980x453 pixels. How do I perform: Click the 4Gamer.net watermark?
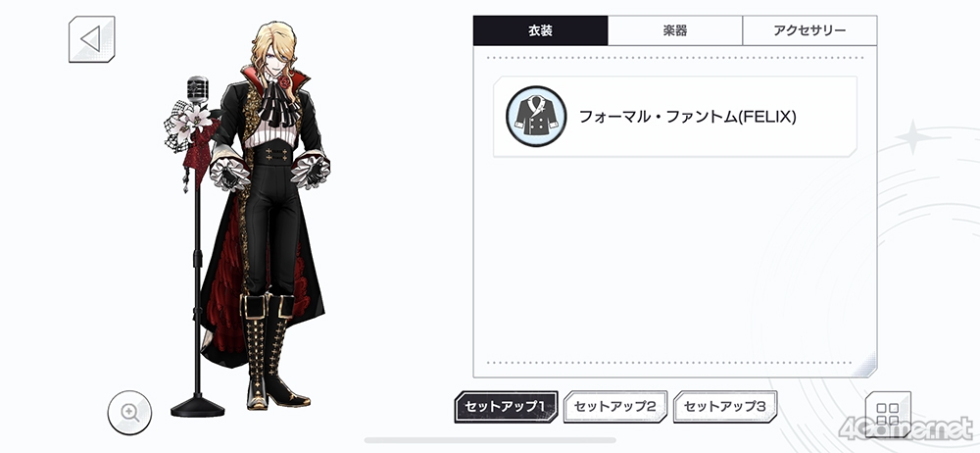[x=906, y=429]
